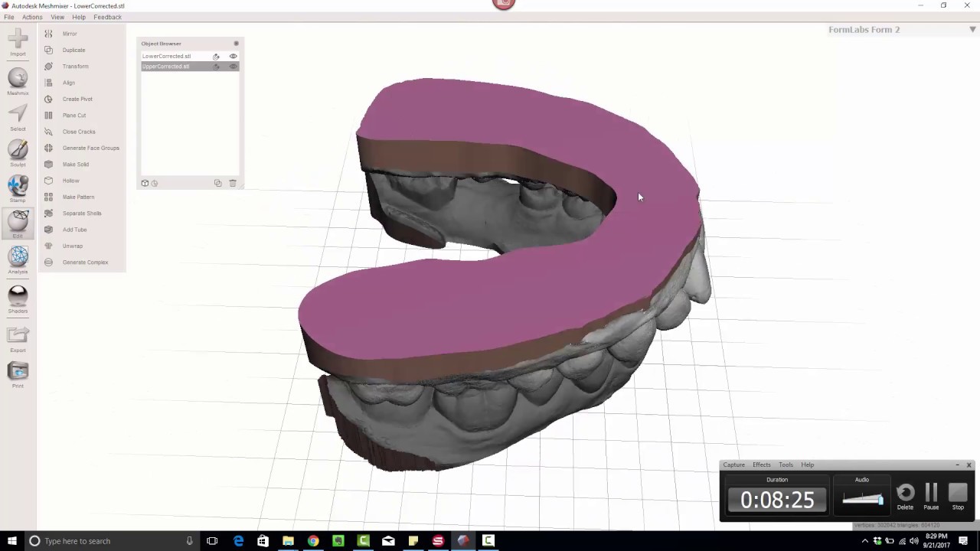Click the Hollow icon
Image resolution: width=980 pixels, height=551 pixels.
pos(48,181)
